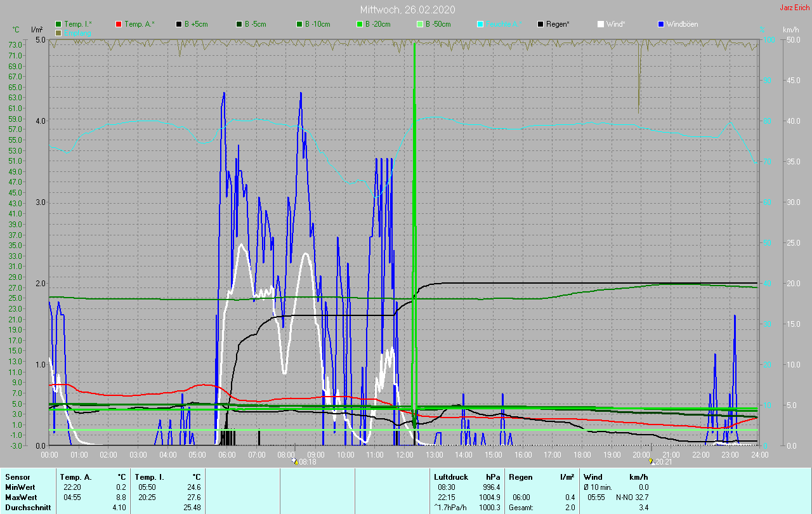Image resolution: width=812 pixels, height=514 pixels.
Task: Click the B -20cm legend marker
Action: (x=360, y=24)
